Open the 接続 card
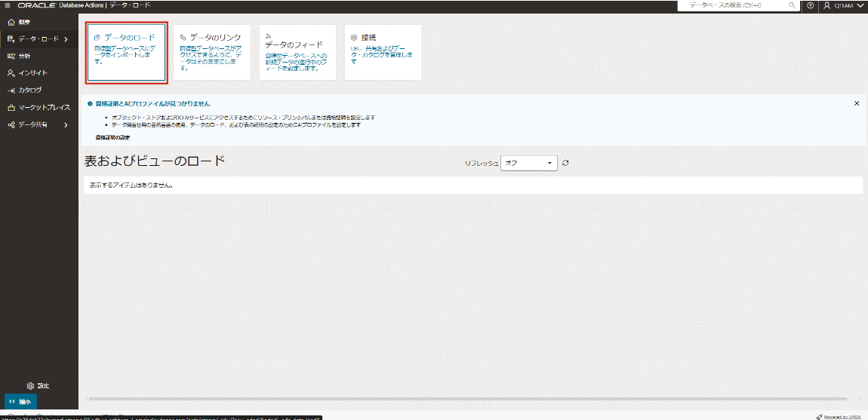 pos(383,53)
